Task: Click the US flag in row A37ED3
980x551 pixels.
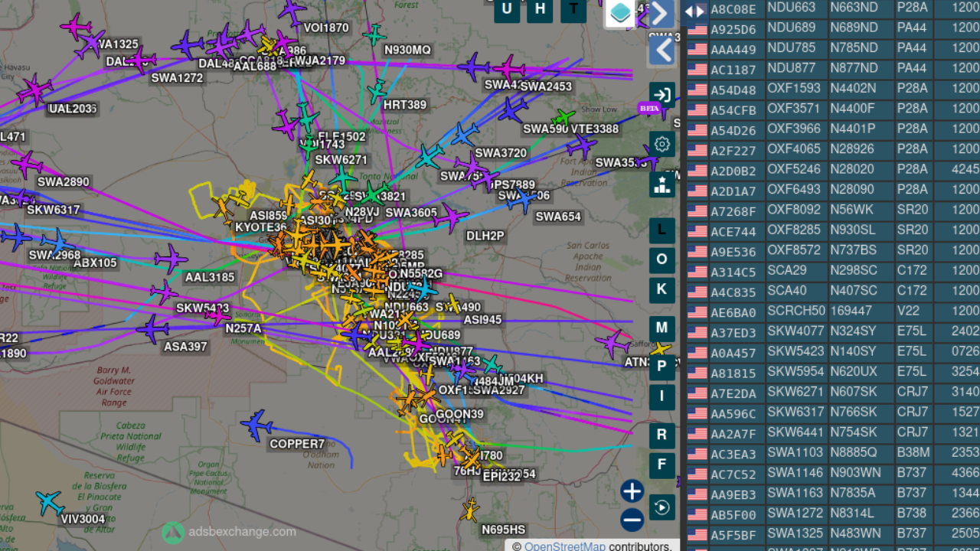Action: pyautogui.click(x=697, y=332)
